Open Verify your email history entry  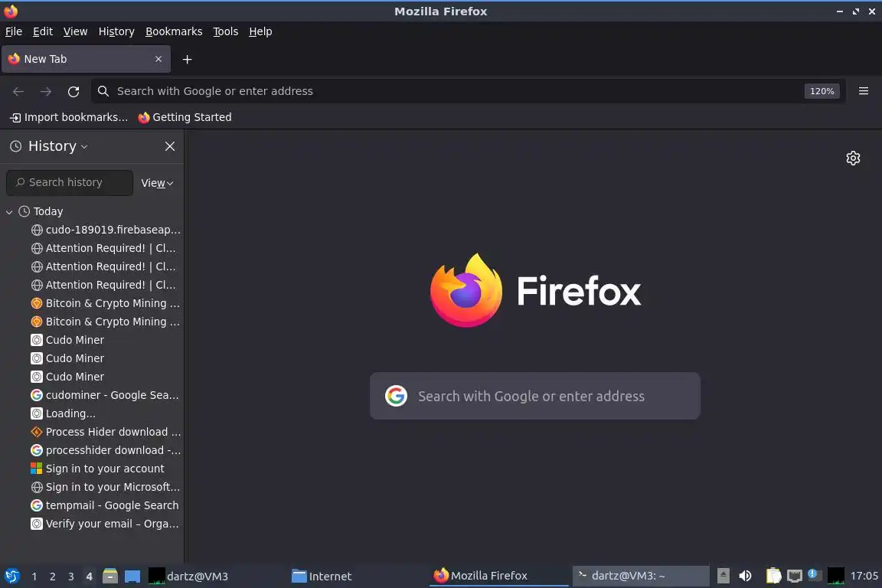(106, 524)
